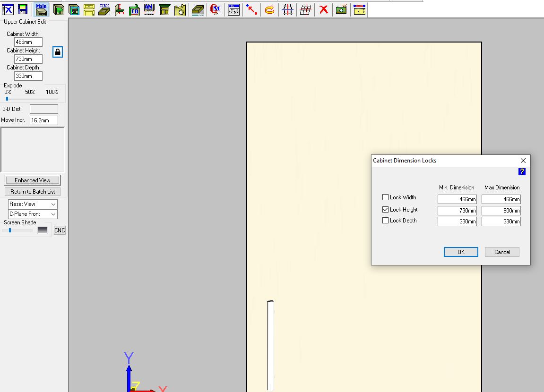This screenshot has width=544, height=392.
Task: Click the blue help question mark
Action: tap(522, 172)
